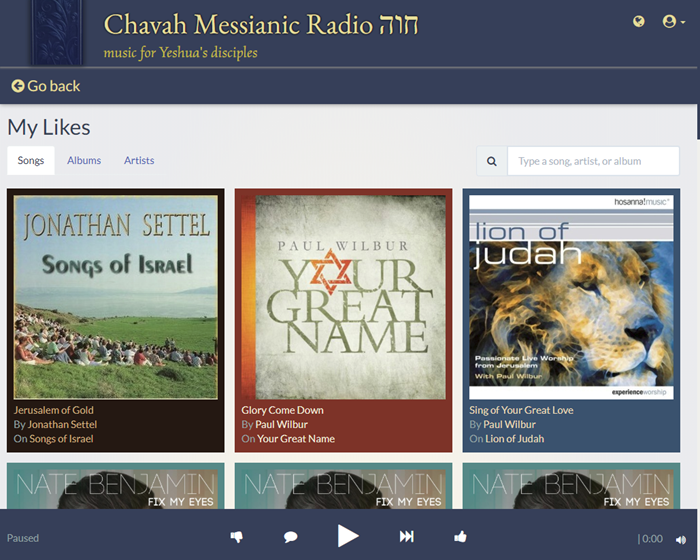The height and width of the screenshot is (560, 700).
Task: Play the paused song
Action: point(348,536)
